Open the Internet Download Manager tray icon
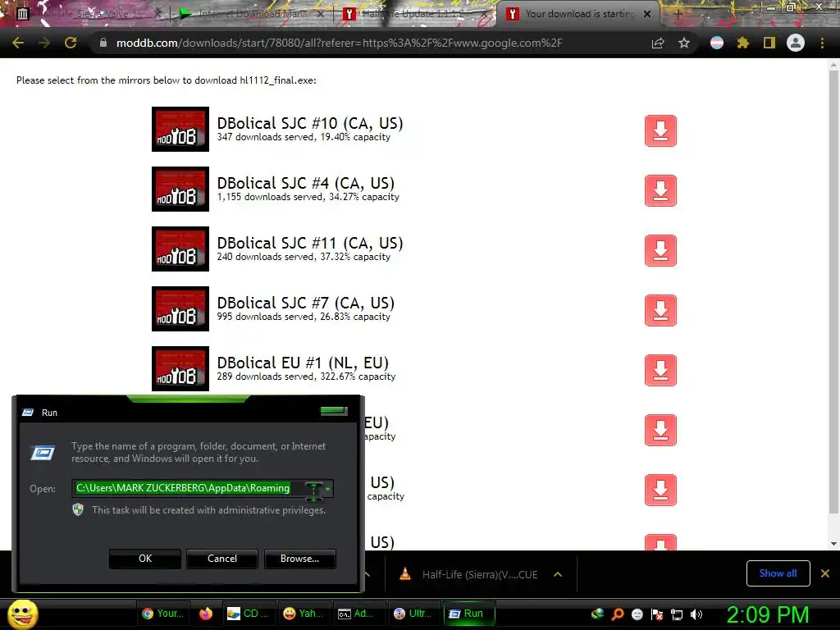 597,614
